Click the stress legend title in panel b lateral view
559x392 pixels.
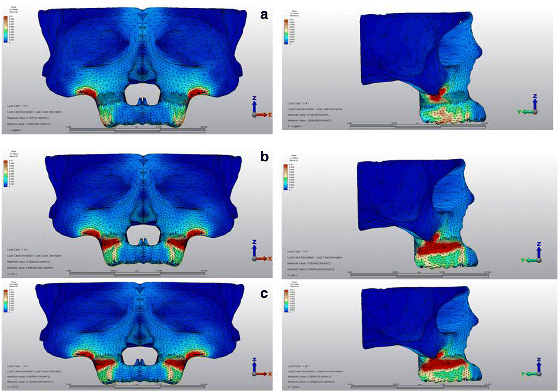tap(294, 158)
